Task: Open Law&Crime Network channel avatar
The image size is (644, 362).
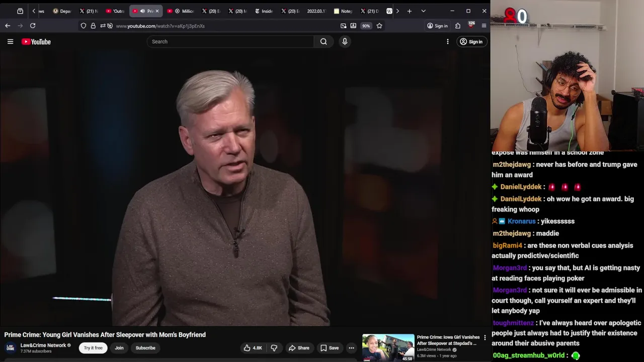Action: [x=10, y=348]
